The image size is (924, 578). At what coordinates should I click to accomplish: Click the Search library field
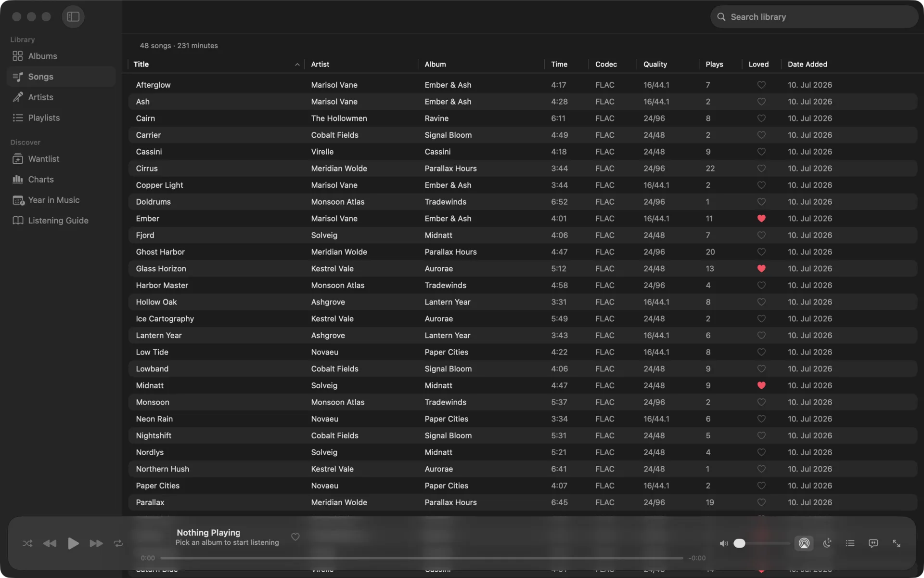814,17
